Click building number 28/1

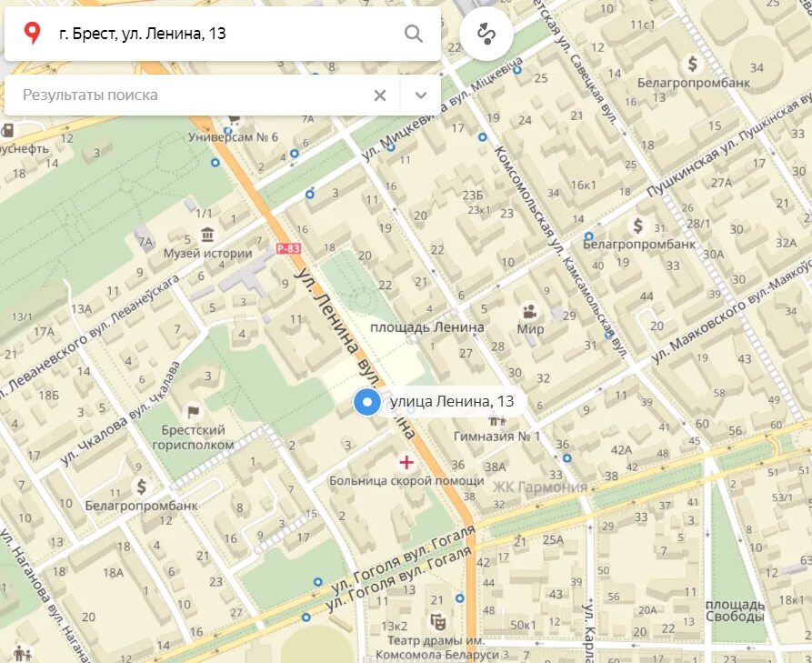click(x=698, y=223)
